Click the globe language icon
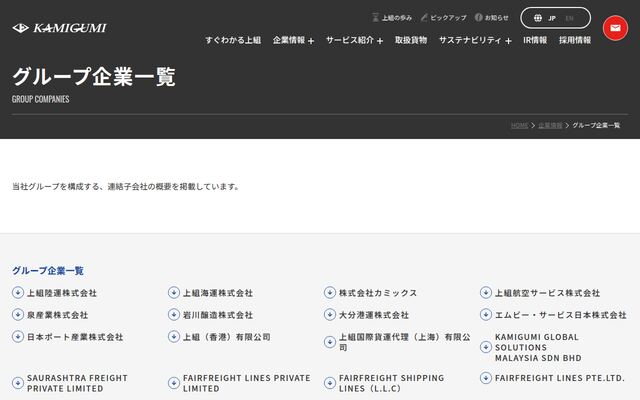This screenshot has width=640, height=400. (x=538, y=18)
